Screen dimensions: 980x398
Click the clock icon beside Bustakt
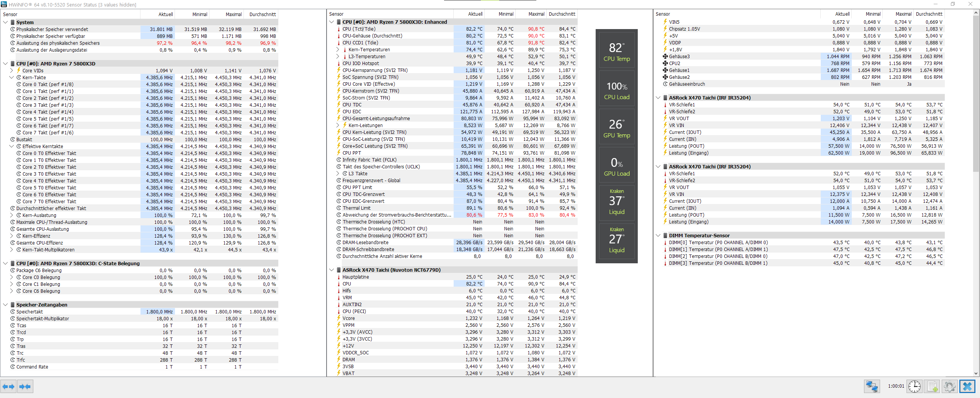[13, 139]
